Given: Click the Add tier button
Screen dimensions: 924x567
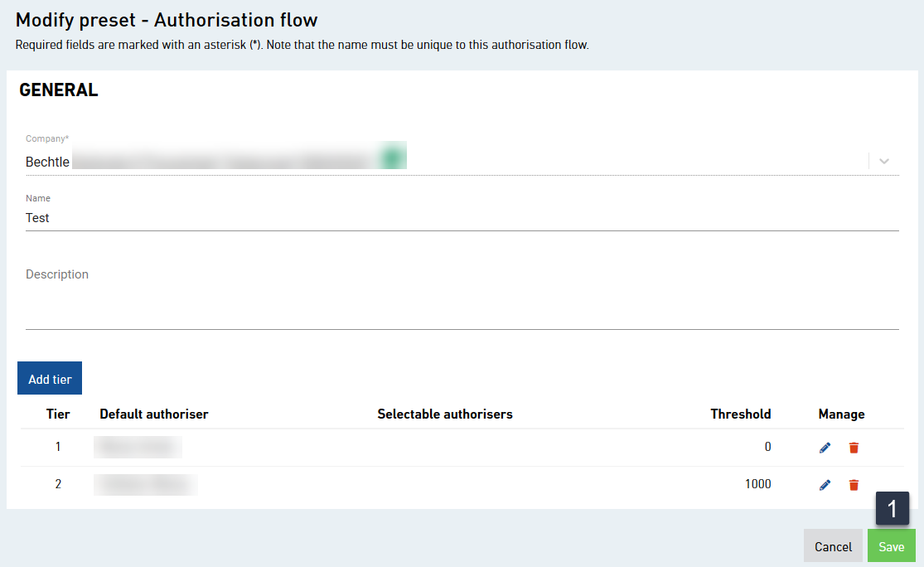Looking at the screenshot, I should coord(49,378).
